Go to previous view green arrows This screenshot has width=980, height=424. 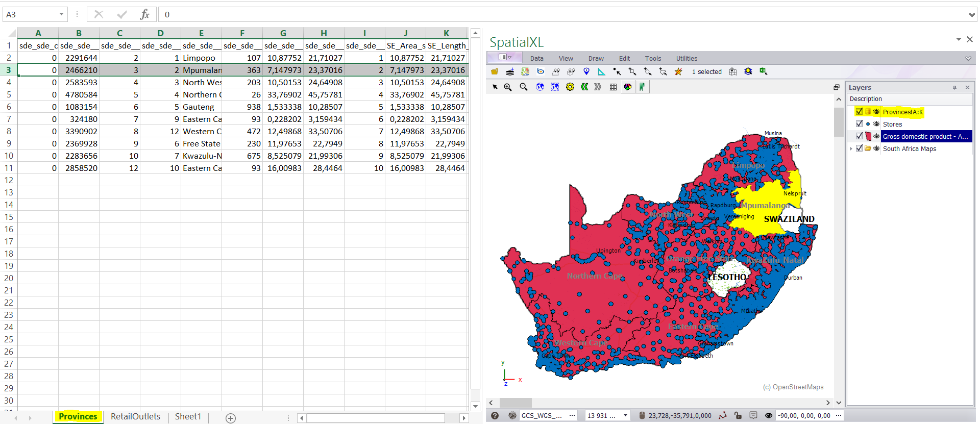click(584, 87)
